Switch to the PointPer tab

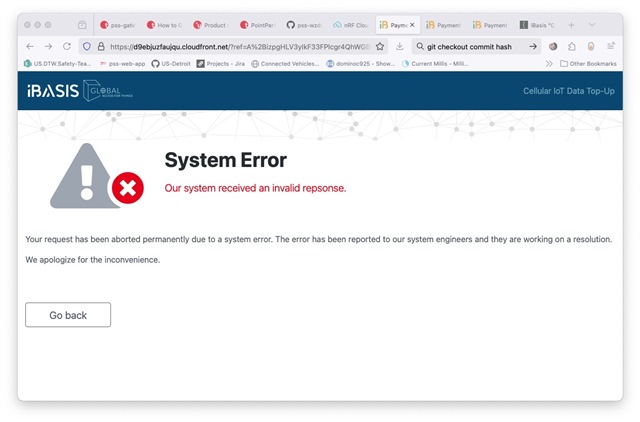257,25
